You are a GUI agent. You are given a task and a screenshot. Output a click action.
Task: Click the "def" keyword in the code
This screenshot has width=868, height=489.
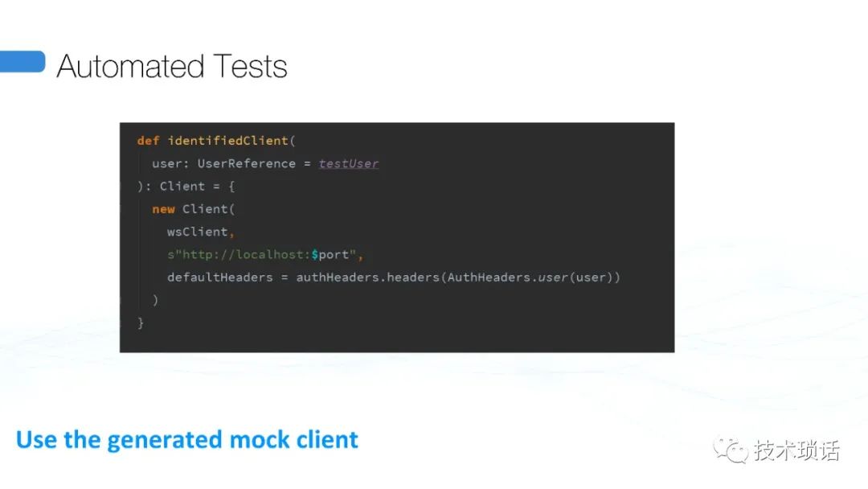click(x=148, y=141)
